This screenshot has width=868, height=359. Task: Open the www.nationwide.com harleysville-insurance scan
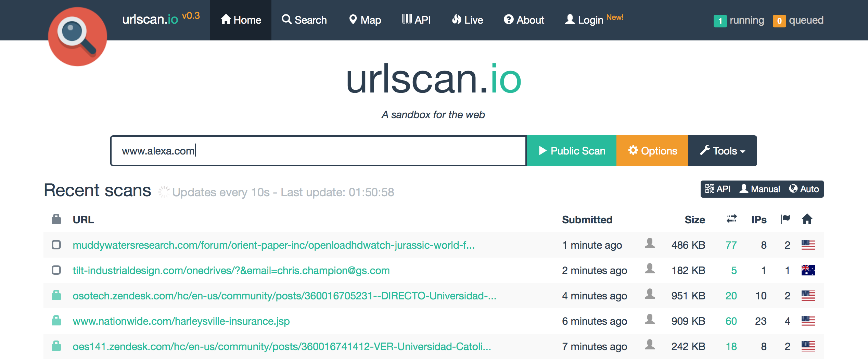[181, 321]
